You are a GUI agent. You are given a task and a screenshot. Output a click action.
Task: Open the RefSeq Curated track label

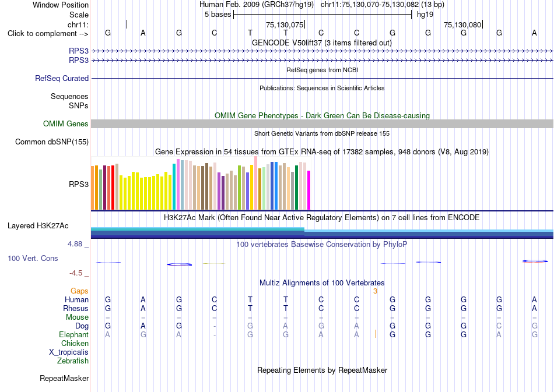pos(61,78)
